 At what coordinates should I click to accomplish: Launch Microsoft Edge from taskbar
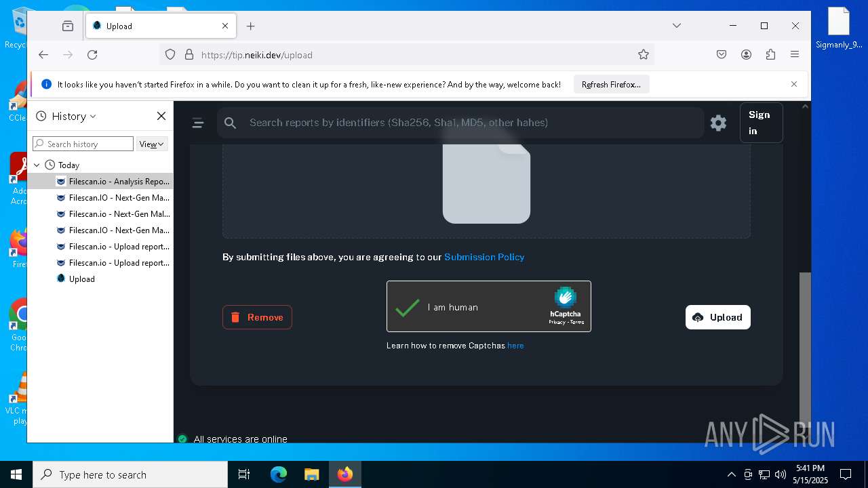click(x=279, y=474)
